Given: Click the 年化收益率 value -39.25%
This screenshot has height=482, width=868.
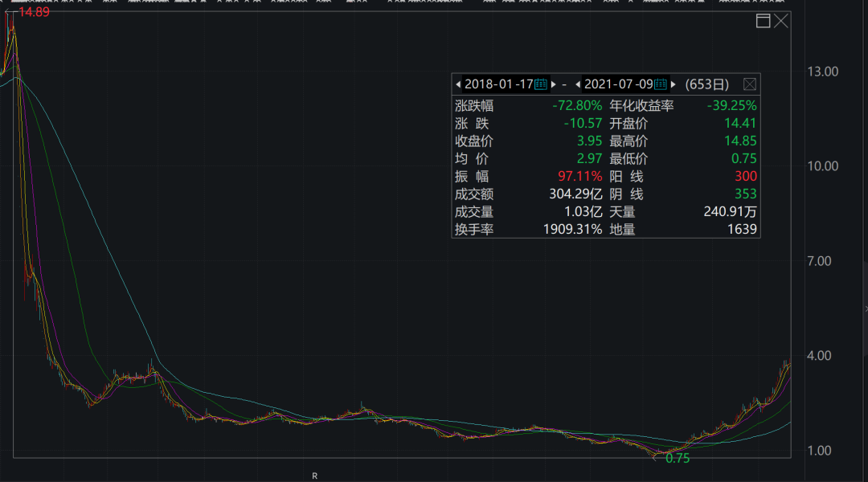Looking at the screenshot, I should (731, 106).
